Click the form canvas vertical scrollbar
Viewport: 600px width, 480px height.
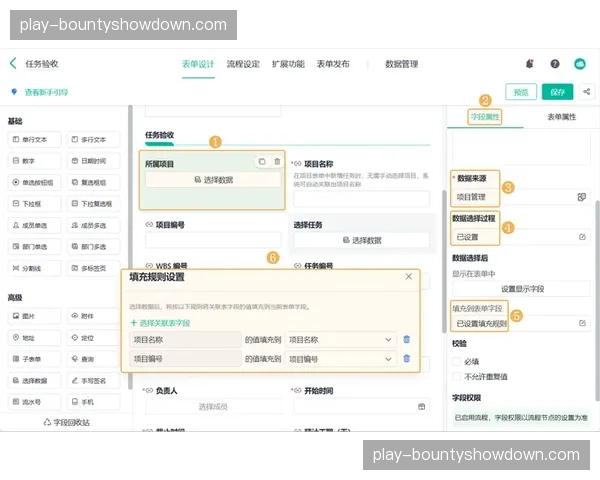(444, 261)
